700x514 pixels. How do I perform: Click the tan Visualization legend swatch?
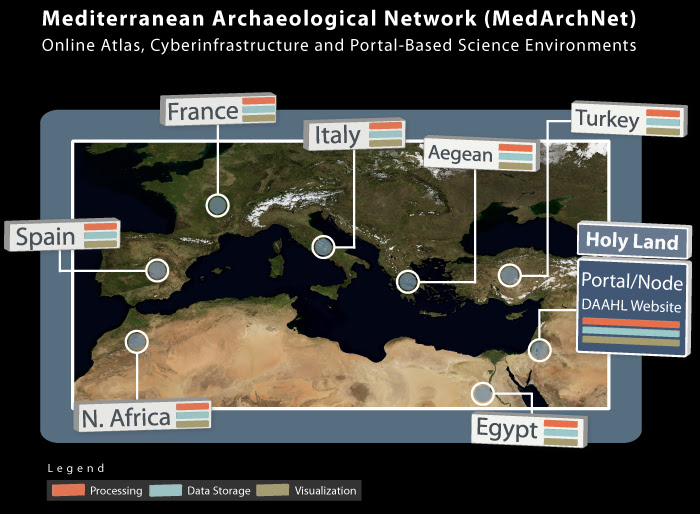tap(272, 490)
